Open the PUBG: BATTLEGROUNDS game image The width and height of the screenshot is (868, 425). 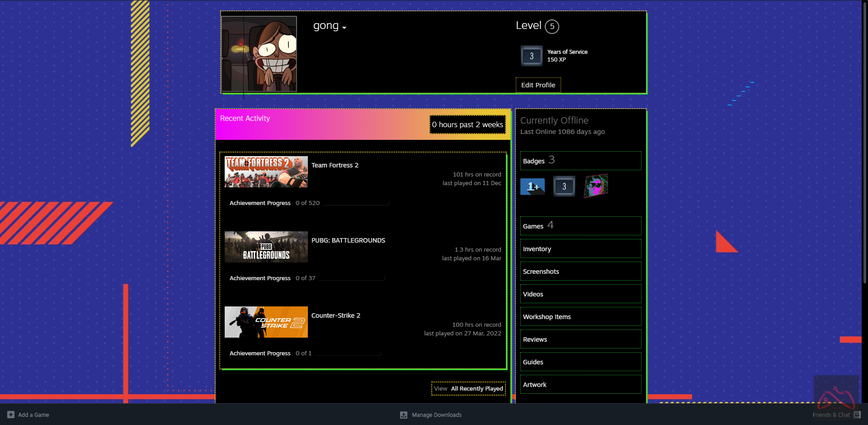(266, 247)
